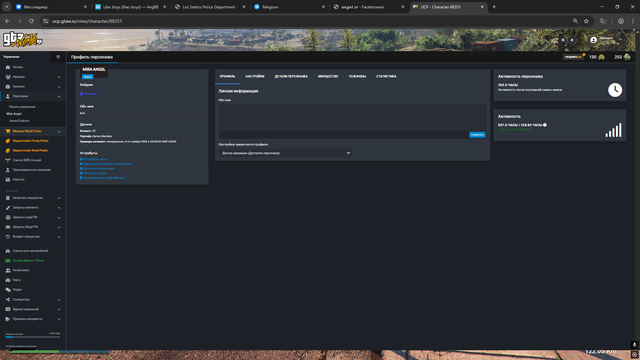Image resolution: width=640 pixels, height=360 pixels.
Task: Open the first link under attributes
Action: 95,159
